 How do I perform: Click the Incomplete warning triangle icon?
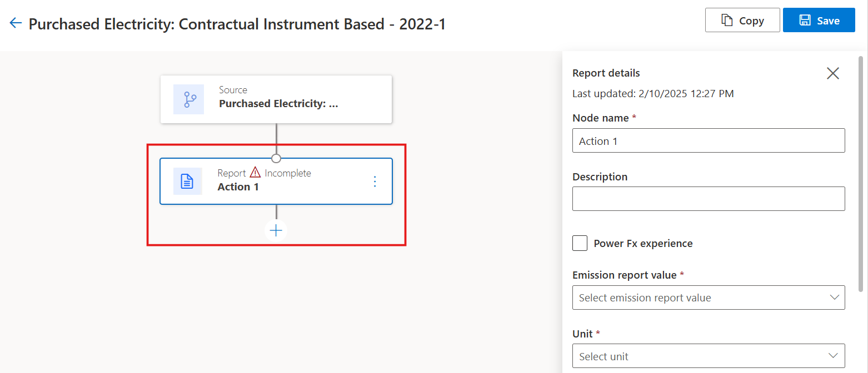click(255, 173)
